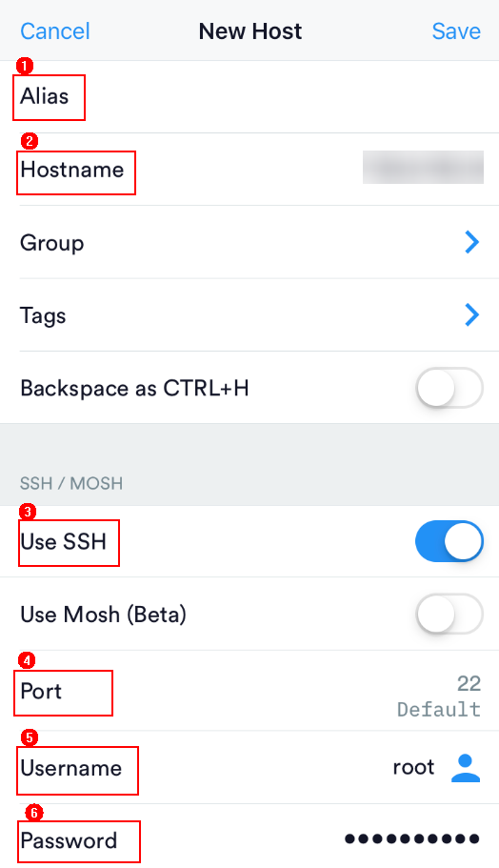Click the Hostname label

tap(72, 170)
